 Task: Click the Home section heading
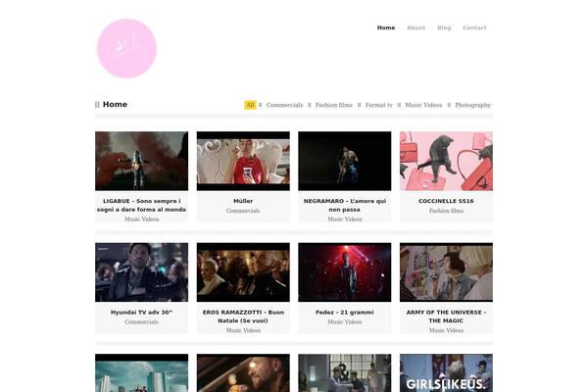pyautogui.click(x=115, y=105)
